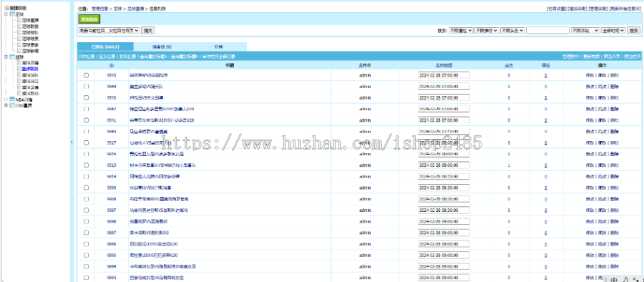This screenshot has width=644, height=282.
Task: Switch to the 归档 tab
Action: pyautogui.click(x=218, y=47)
